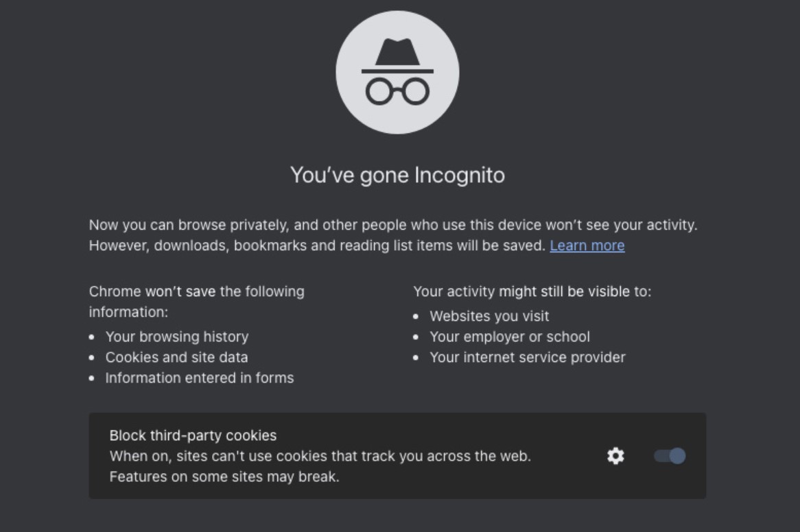
Task: Click the "When on, sites can't use cookies" description
Action: (320, 456)
